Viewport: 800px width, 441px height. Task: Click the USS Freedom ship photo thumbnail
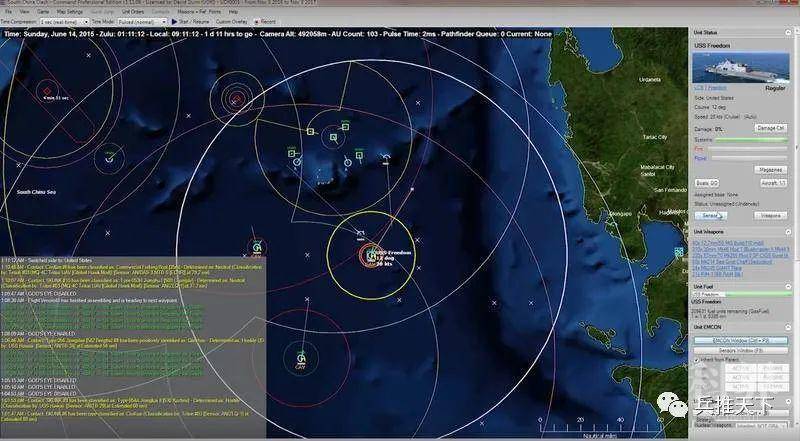(740, 67)
